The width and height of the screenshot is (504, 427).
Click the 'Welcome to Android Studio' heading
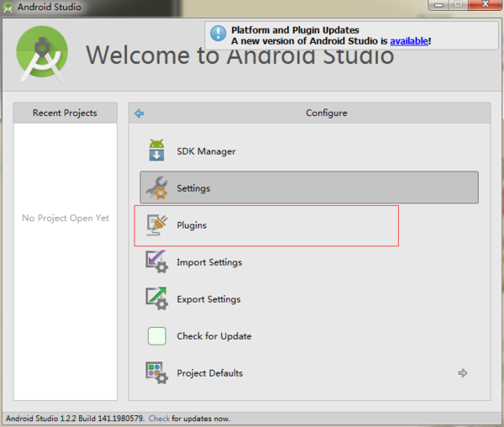(239, 55)
